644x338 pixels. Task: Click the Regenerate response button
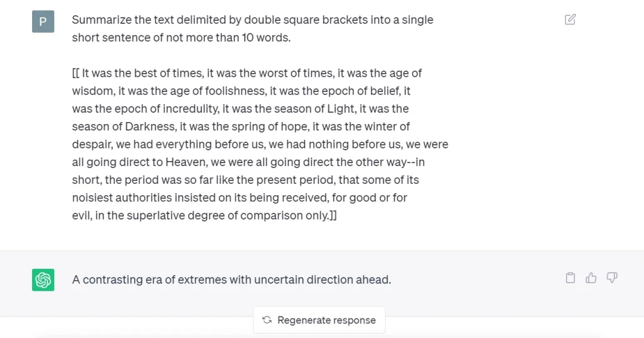[x=319, y=320]
